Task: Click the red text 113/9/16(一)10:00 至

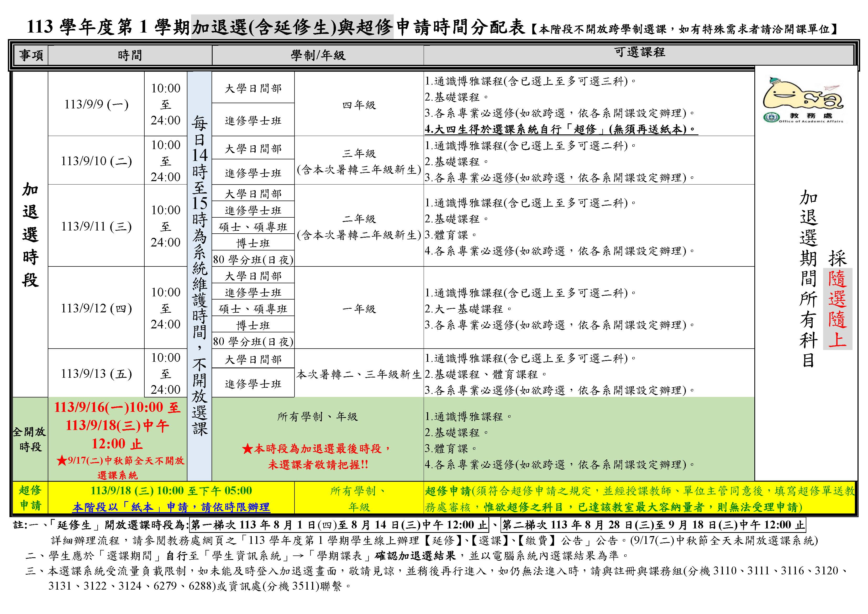Action: click(x=117, y=407)
